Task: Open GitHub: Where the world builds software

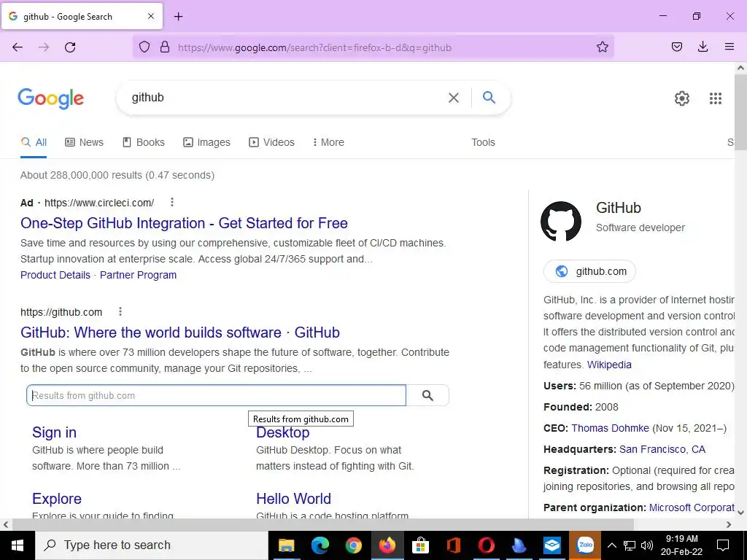Action: 180,332
